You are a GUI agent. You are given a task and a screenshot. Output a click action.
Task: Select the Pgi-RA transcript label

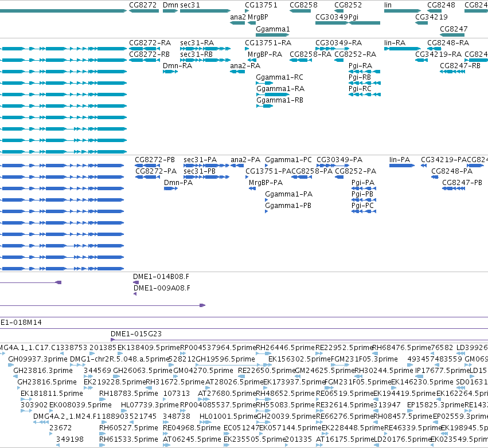(x=360, y=66)
